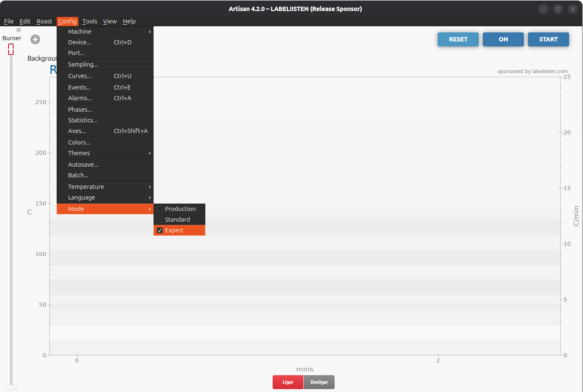Select the Standard mode checkbox
The height and width of the screenshot is (392, 583).
point(160,220)
